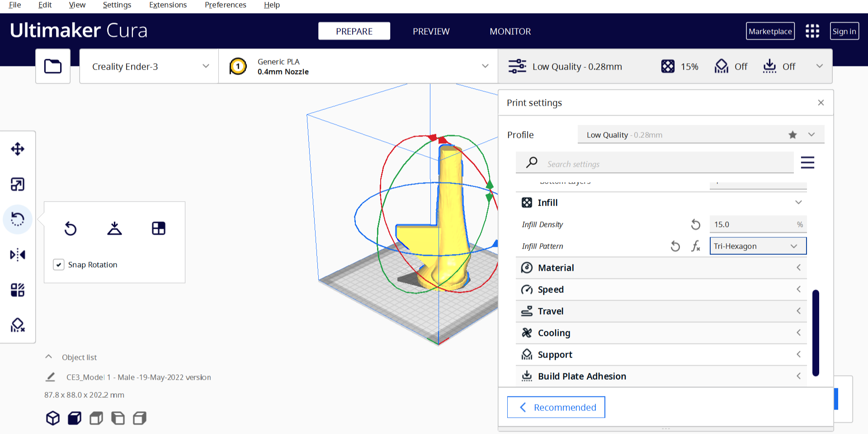Click the Reset rotation icon
Image resolution: width=868 pixels, height=434 pixels.
(x=71, y=228)
